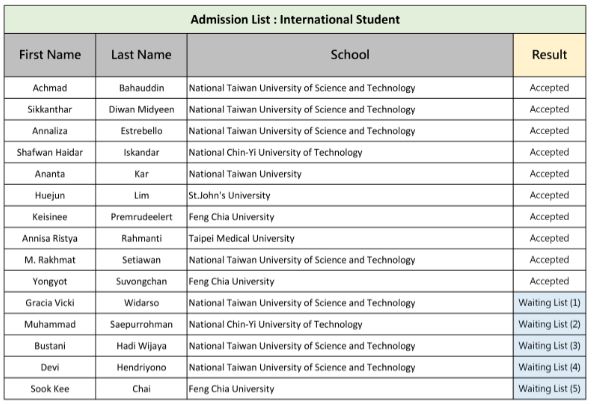The image size is (594, 404).
Task: Select the Sook Kee first name cell
Action: [x=50, y=389]
